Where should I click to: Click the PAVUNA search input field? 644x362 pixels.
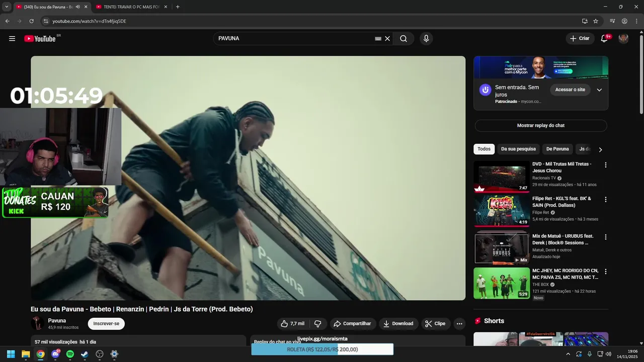click(x=294, y=39)
